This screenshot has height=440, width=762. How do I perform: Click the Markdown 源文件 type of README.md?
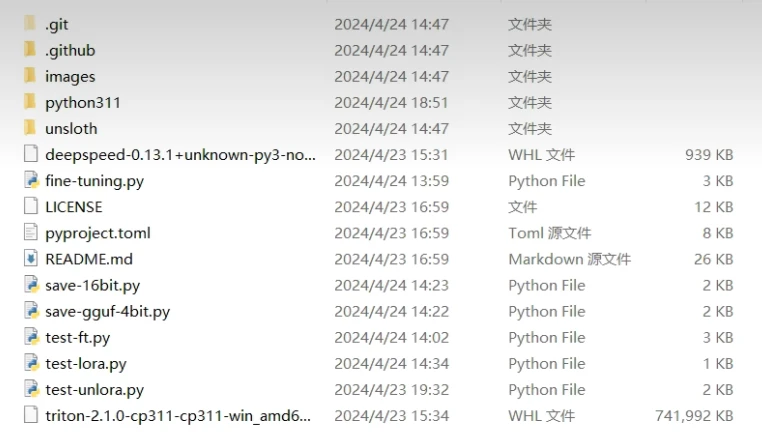[x=569, y=259]
